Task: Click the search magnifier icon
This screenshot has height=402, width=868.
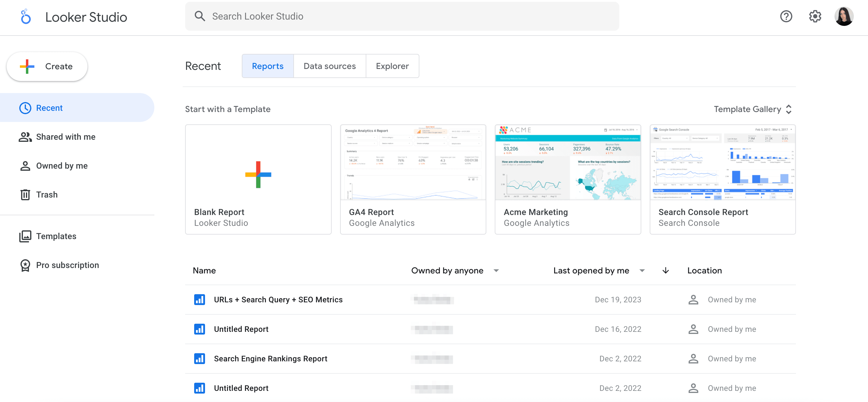Action: coord(200,16)
